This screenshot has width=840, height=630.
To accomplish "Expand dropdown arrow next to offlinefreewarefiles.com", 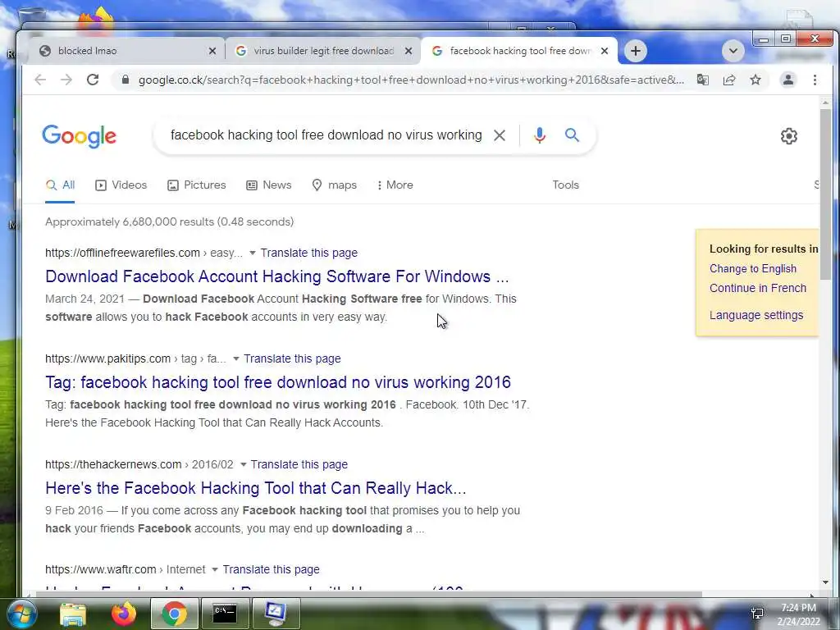I will click(253, 253).
